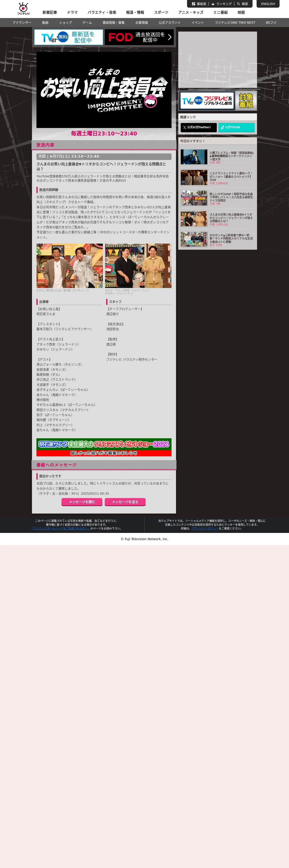Click 渡辺俊介 staff name

(113, 314)
